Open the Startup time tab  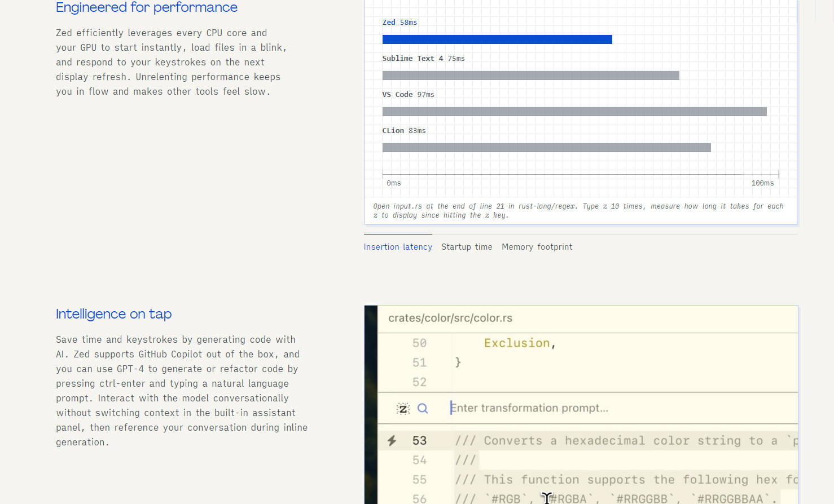coord(467,247)
